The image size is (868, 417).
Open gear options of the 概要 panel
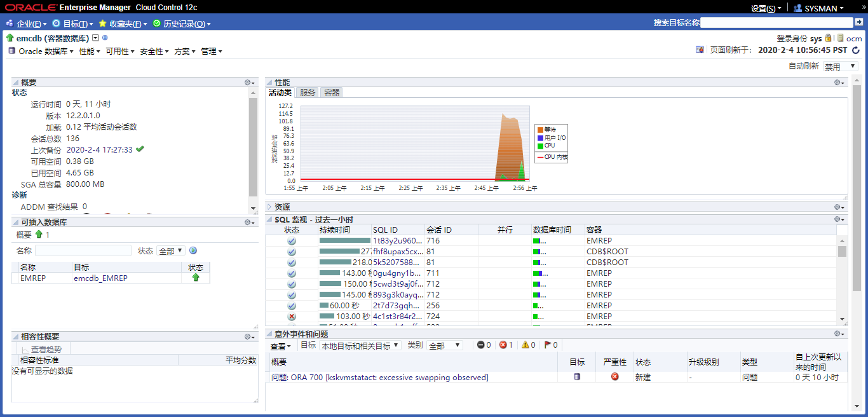(250, 83)
